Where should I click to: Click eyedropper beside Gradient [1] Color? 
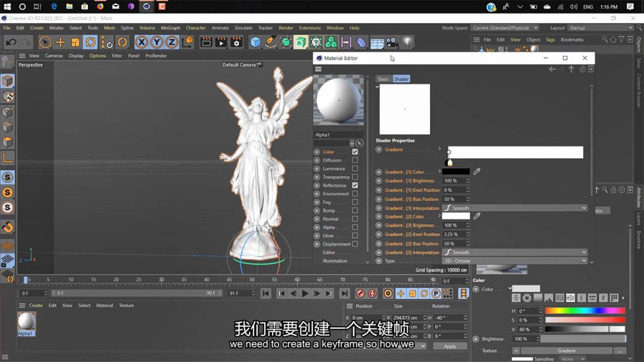point(477,172)
